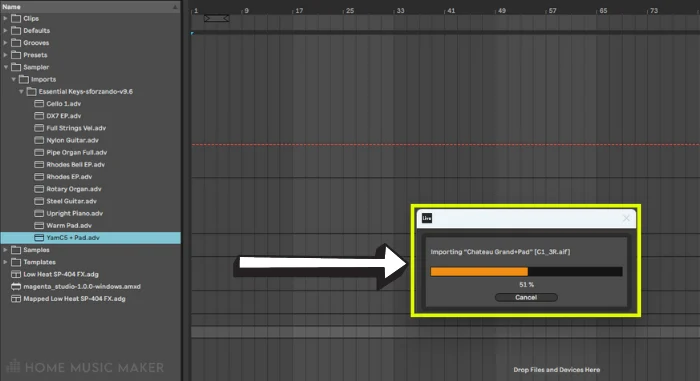Expand the Grooves folder arrow

[5, 43]
